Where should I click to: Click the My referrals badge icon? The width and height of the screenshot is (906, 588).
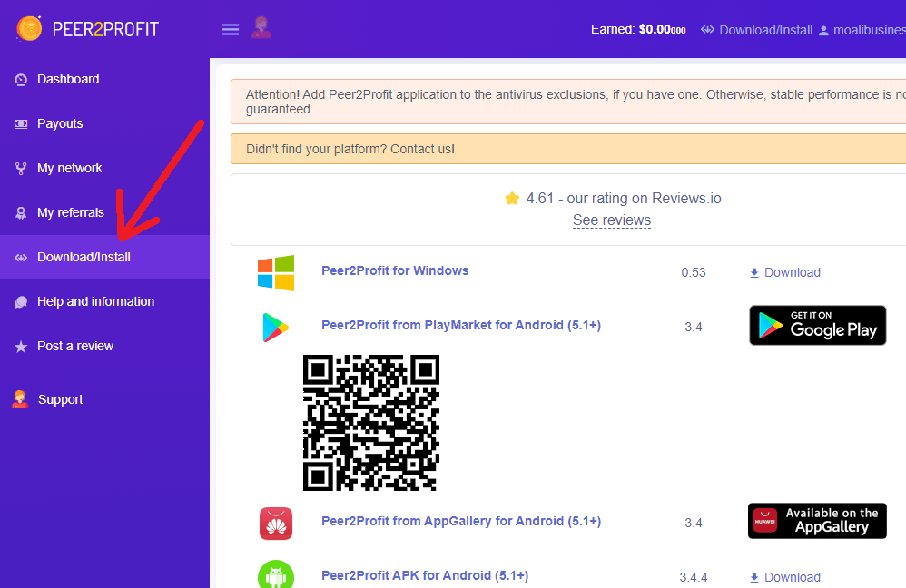21,213
